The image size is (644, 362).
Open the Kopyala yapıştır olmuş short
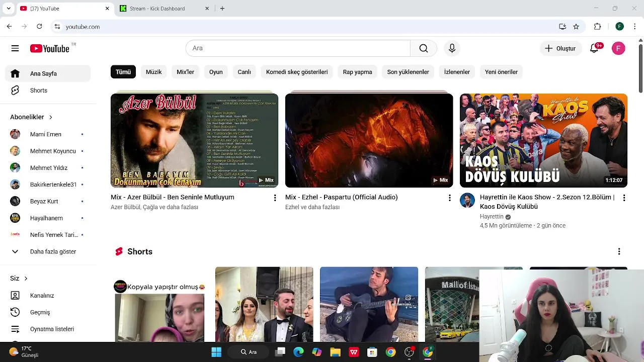coord(159,305)
